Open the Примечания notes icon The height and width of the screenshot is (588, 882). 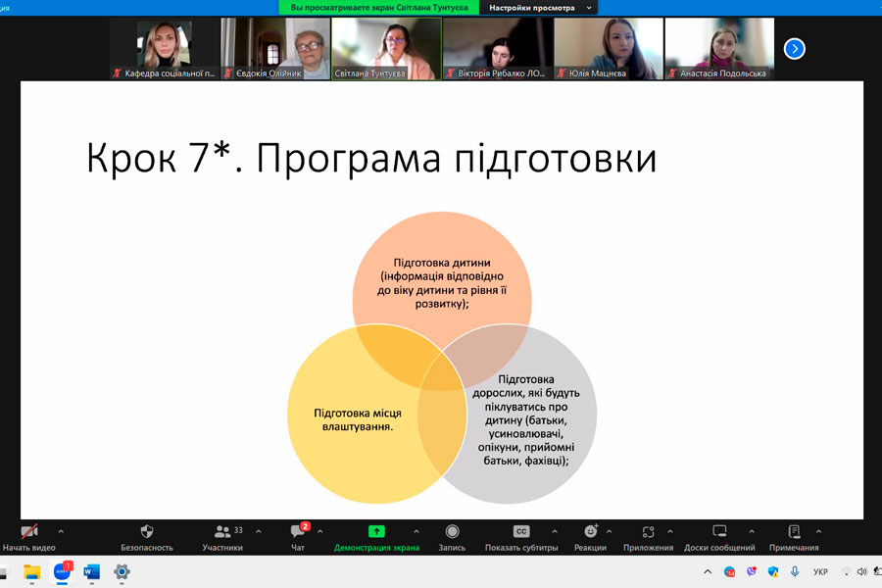794,531
